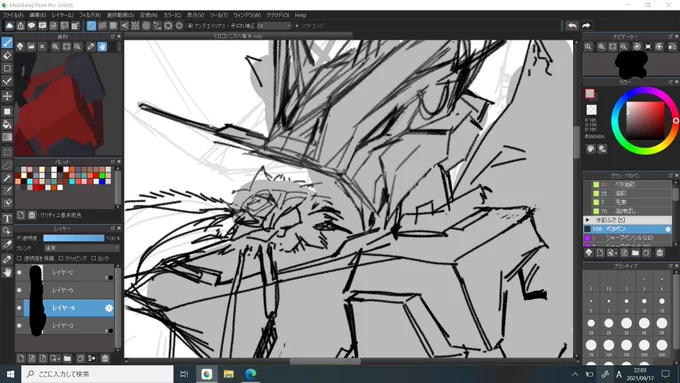Select the rectangular Select tool

(x=7, y=152)
